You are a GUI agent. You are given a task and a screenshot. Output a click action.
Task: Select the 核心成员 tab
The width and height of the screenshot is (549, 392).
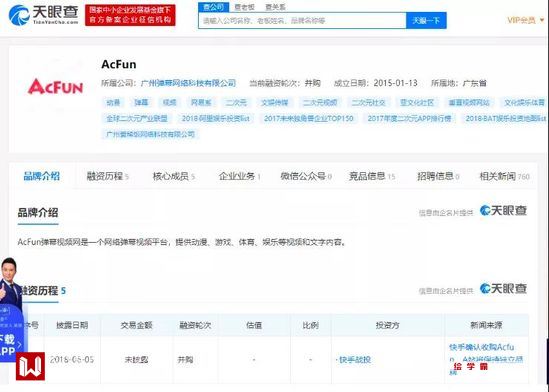(174, 176)
